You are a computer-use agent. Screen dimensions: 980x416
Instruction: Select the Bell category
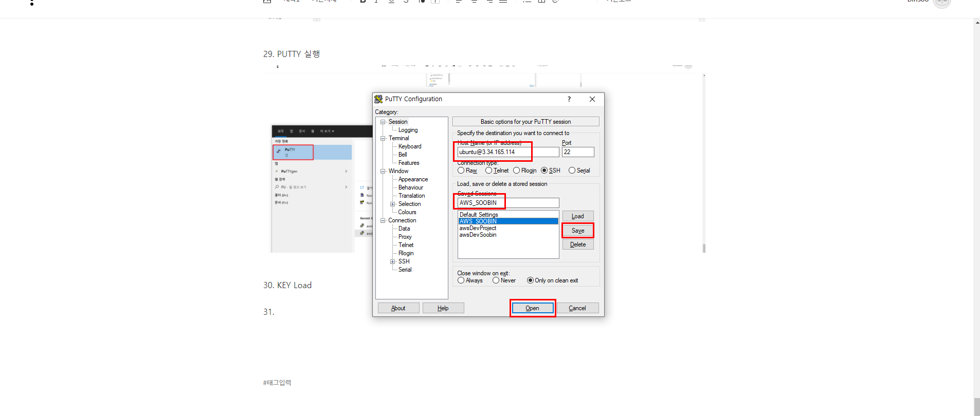(x=403, y=155)
